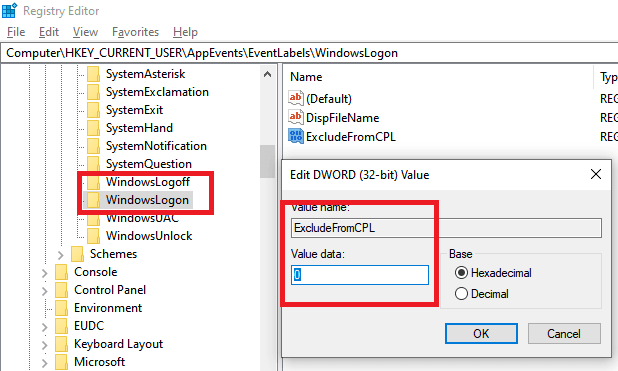Click the tree pane scroll up arrow

coord(267,74)
